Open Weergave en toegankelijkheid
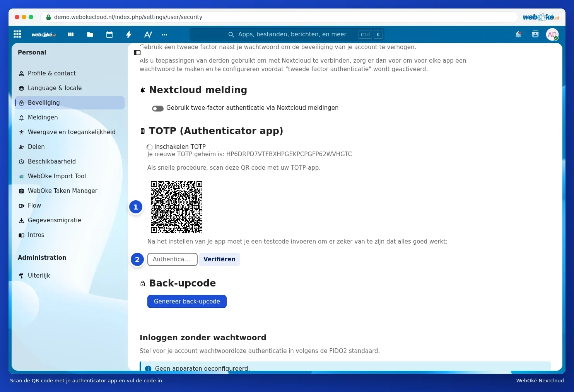This screenshot has width=574, height=392. [x=70, y=132]
